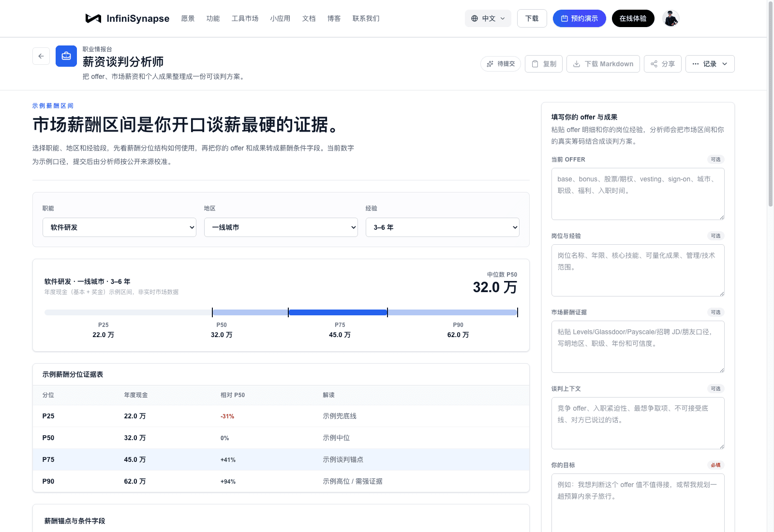Select the P25 table row

[x=281, y=416]
